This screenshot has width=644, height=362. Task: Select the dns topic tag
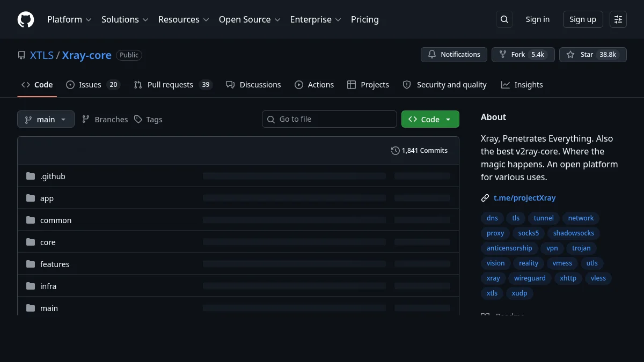pos(492,218)
